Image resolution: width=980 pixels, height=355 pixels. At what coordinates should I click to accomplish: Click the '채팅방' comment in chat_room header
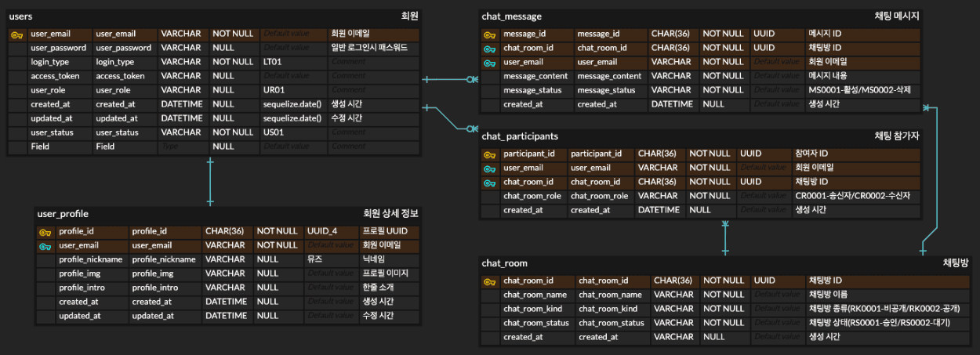(956, 263)
